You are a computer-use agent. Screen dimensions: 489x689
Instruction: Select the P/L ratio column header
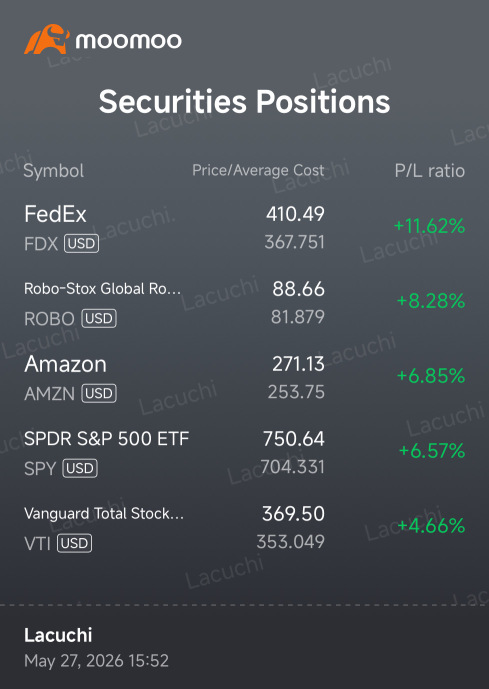(x=430, y=171)
